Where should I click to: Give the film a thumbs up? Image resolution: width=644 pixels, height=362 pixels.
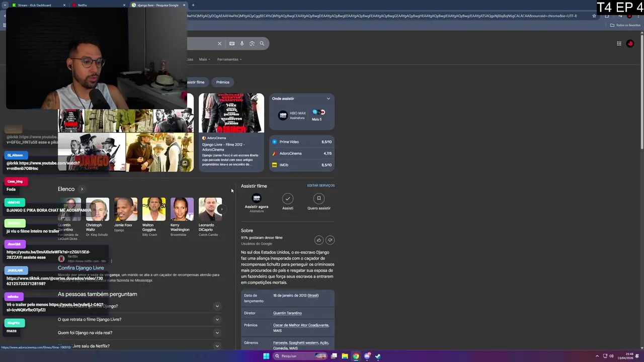(x=319, y=240)
